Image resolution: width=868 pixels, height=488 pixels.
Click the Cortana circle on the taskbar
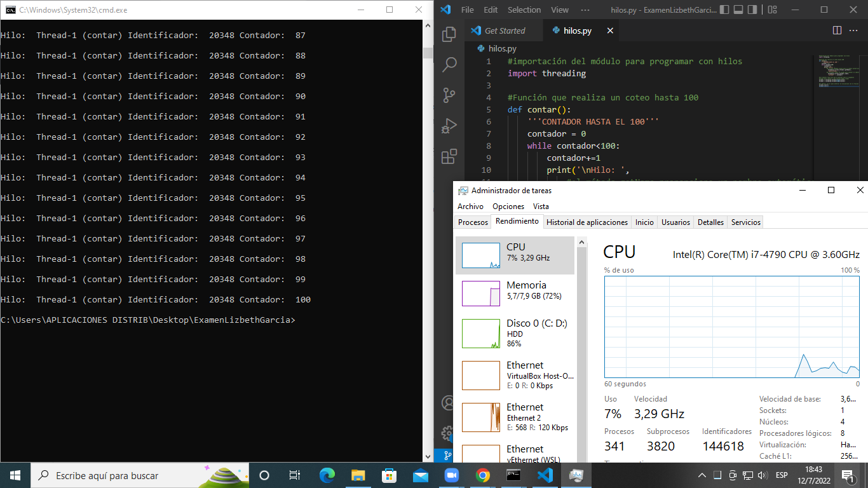264,475
